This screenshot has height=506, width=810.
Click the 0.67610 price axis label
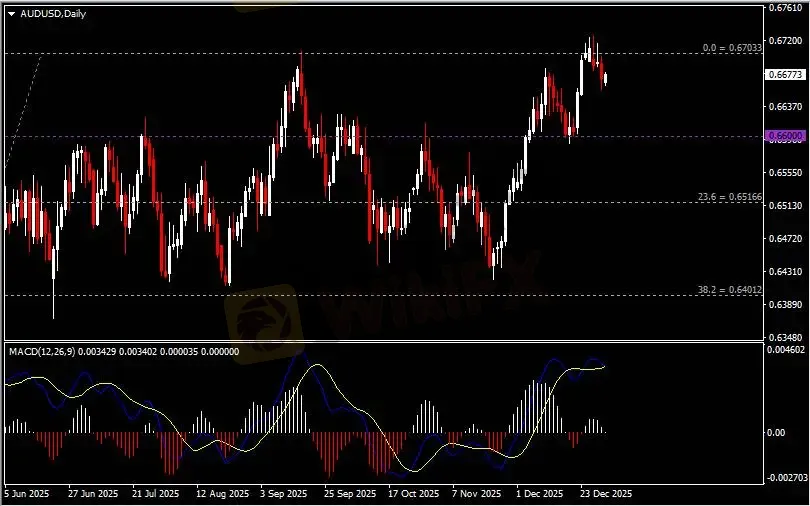point(783,8)
